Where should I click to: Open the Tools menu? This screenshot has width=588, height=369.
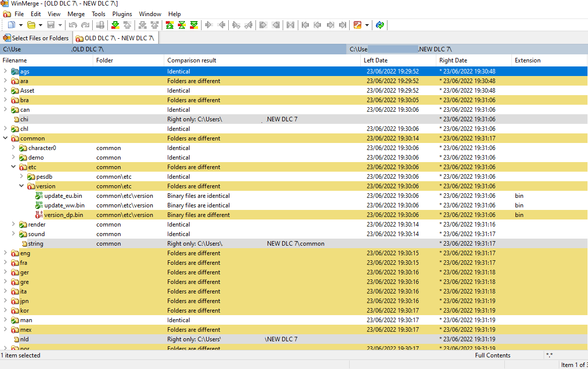tap(99, 14)
